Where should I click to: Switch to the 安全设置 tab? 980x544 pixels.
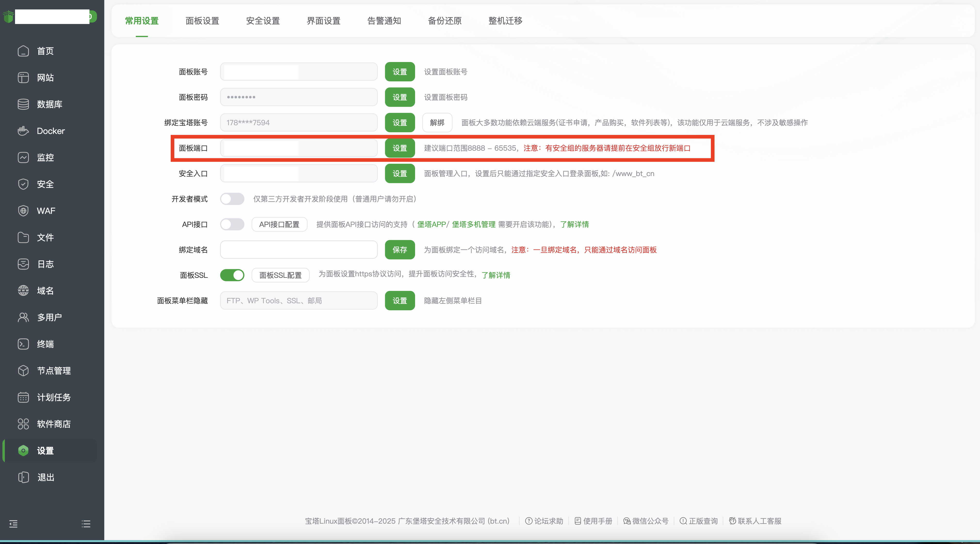point(263,21)
